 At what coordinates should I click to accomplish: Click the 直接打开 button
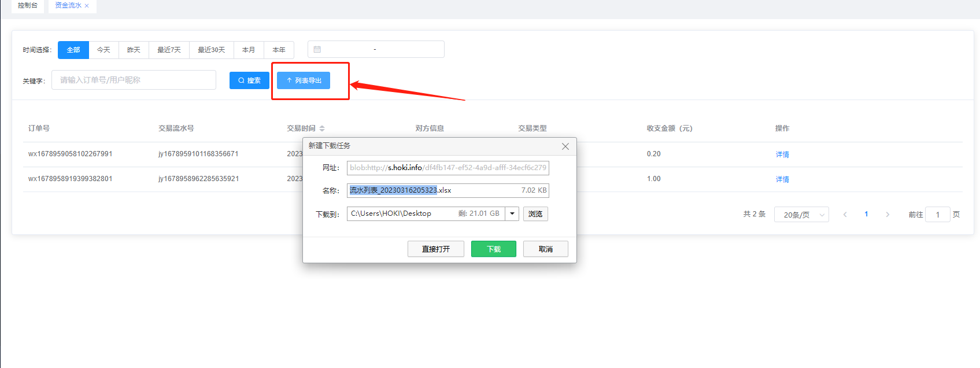(x=435, y=249)
